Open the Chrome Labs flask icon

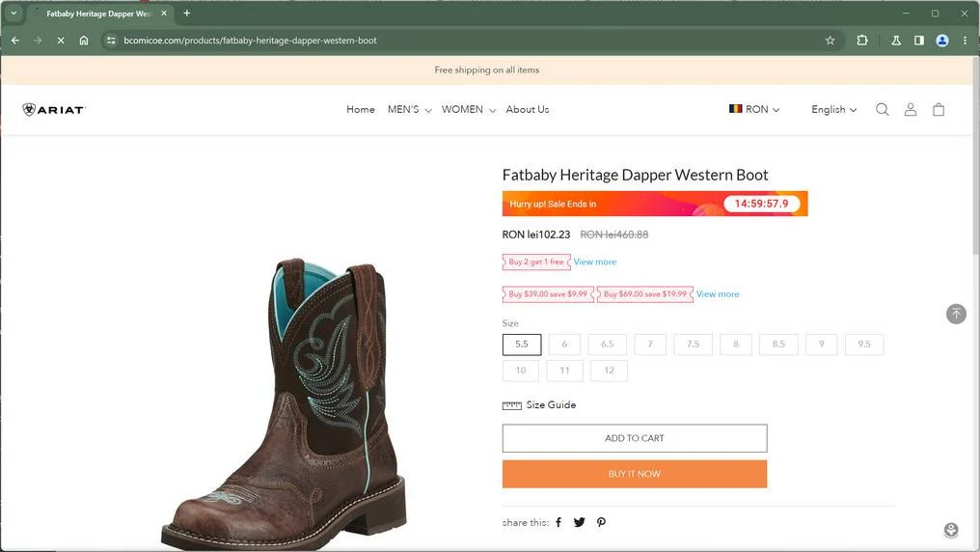pyautogui.click(x=896, y=40)
